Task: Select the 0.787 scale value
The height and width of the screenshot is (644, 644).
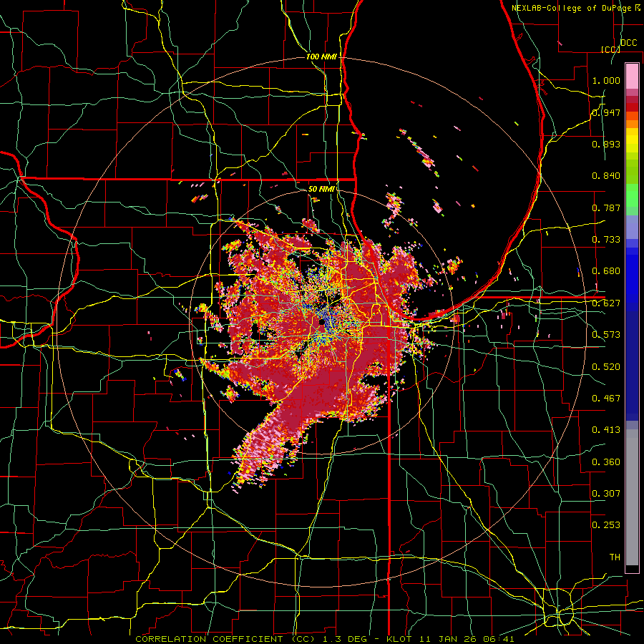Action: click(x=606, y=208)
